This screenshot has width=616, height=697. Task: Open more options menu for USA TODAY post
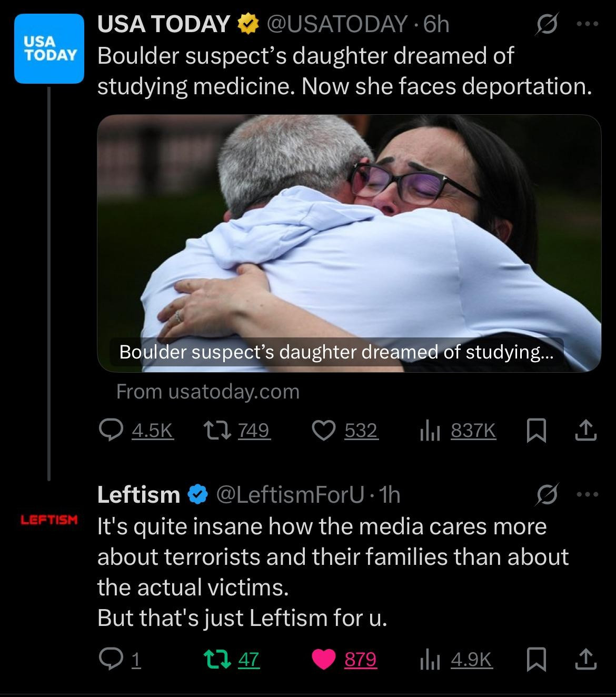588,24
